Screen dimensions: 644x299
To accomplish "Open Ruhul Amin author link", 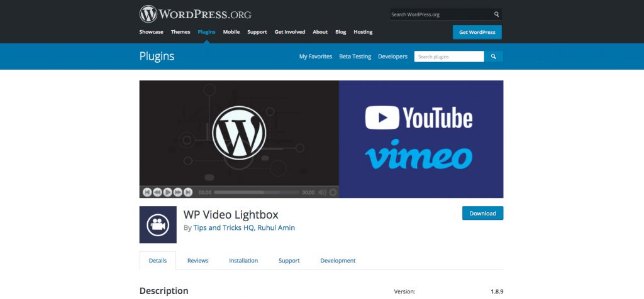I will tap(276, 227).
